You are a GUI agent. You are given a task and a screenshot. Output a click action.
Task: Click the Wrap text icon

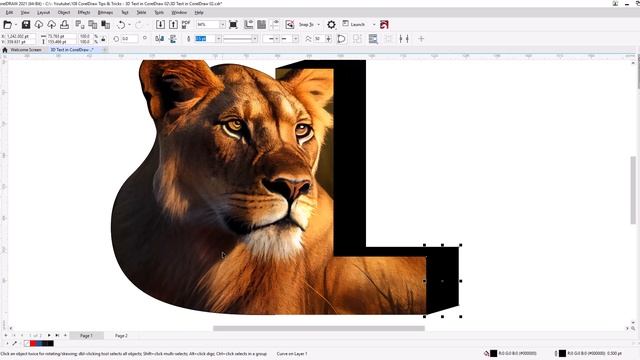tap(373, 39)
